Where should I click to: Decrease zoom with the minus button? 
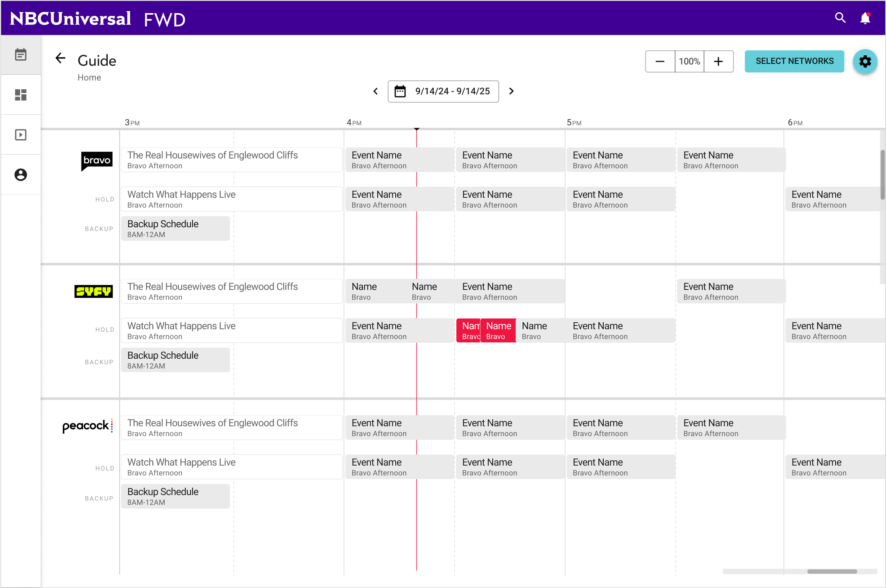[660, 61]
